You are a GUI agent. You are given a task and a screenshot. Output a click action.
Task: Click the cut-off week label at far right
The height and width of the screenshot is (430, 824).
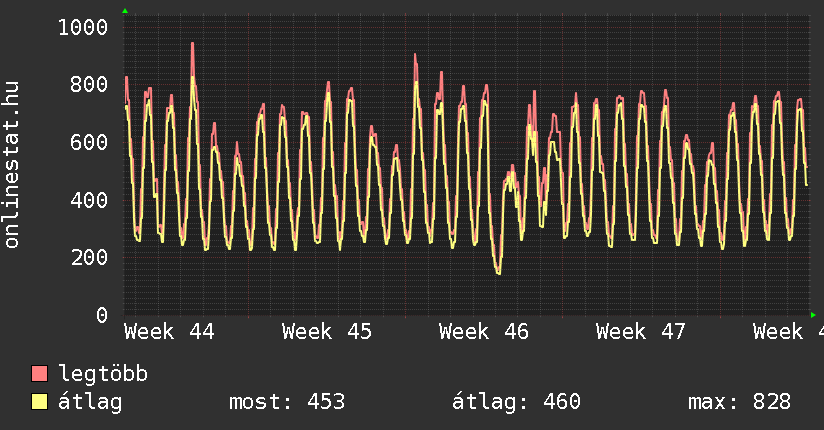788,331
